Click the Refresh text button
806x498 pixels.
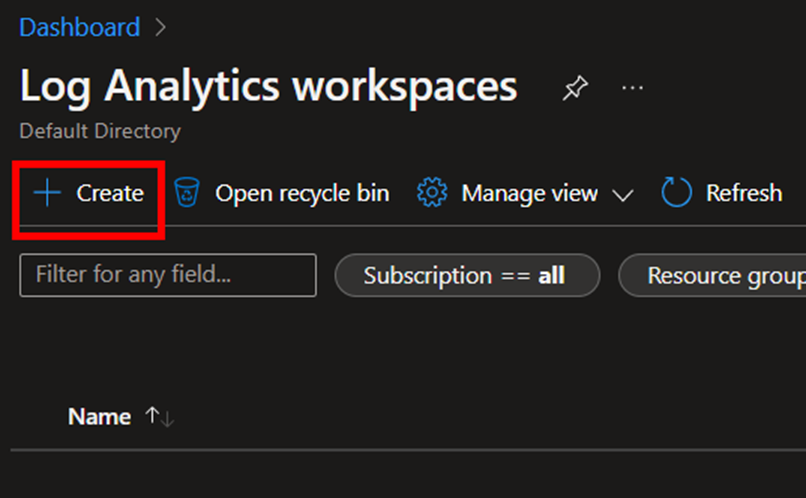(744, 193)
